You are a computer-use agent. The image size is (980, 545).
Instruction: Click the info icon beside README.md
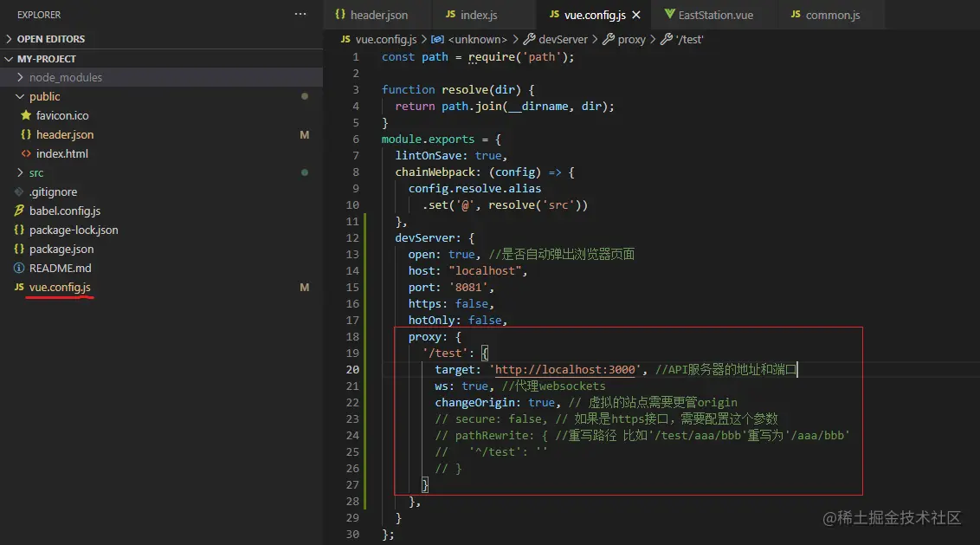(x=19, y=268)
